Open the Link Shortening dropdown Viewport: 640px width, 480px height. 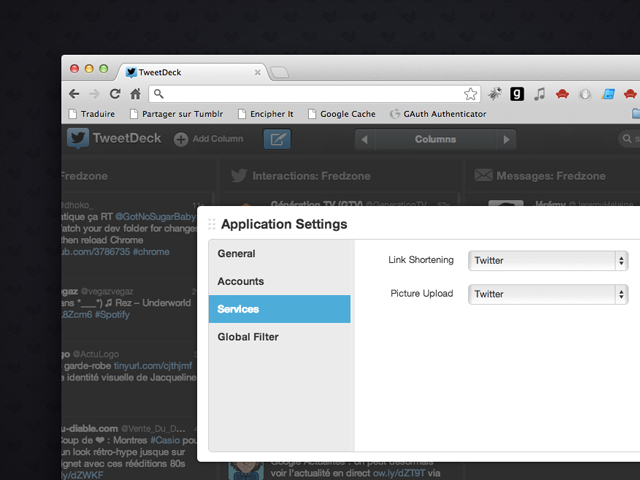[x=548, y=260]
